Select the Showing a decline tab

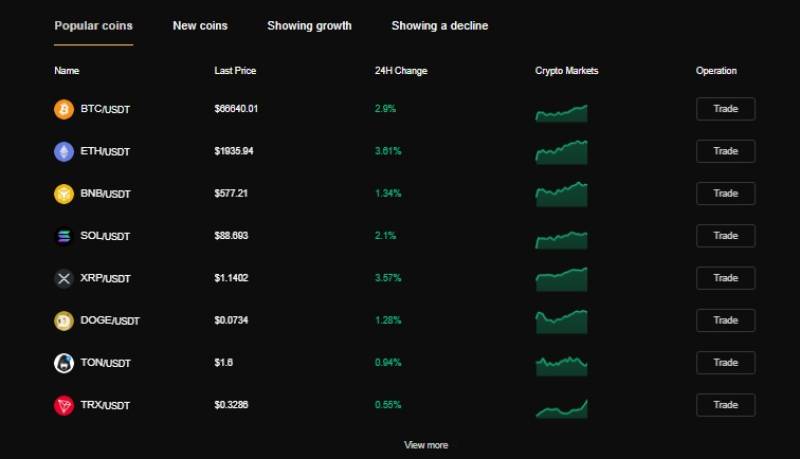coord(440,26)
